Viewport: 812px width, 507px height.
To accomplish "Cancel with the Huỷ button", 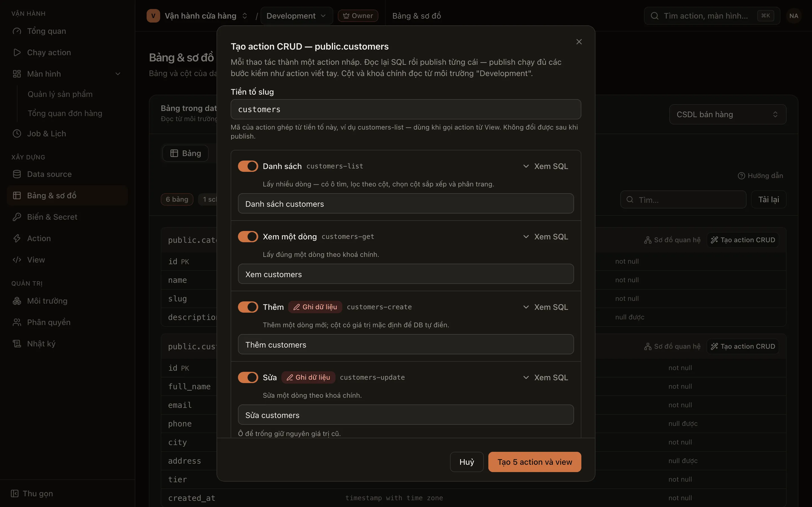I will point(467,462).
